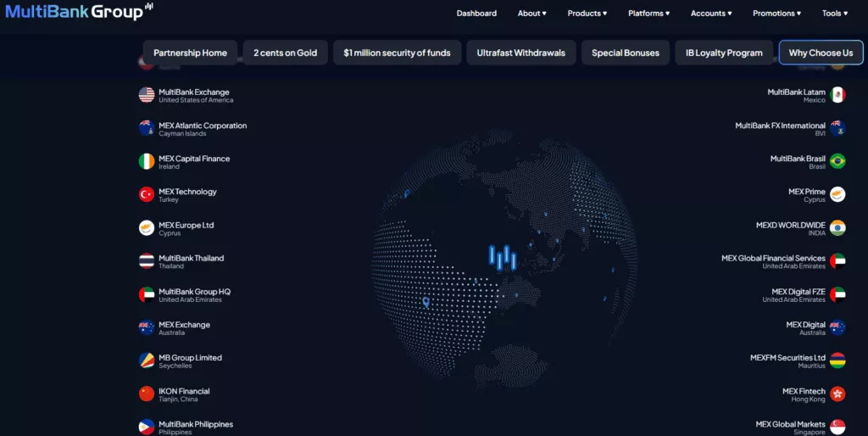Image resolution: width=868 pixels, height=436 pixels.
Task: Click the Singapore flag beside MEX Global Markets
Action: [837, 428]
